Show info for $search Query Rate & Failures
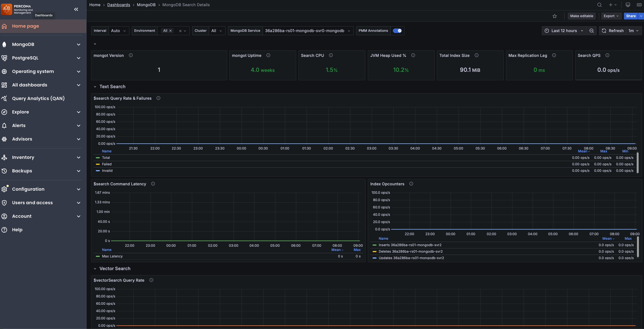Viewport: 644px width, 329px height. (x=158, y=98)
